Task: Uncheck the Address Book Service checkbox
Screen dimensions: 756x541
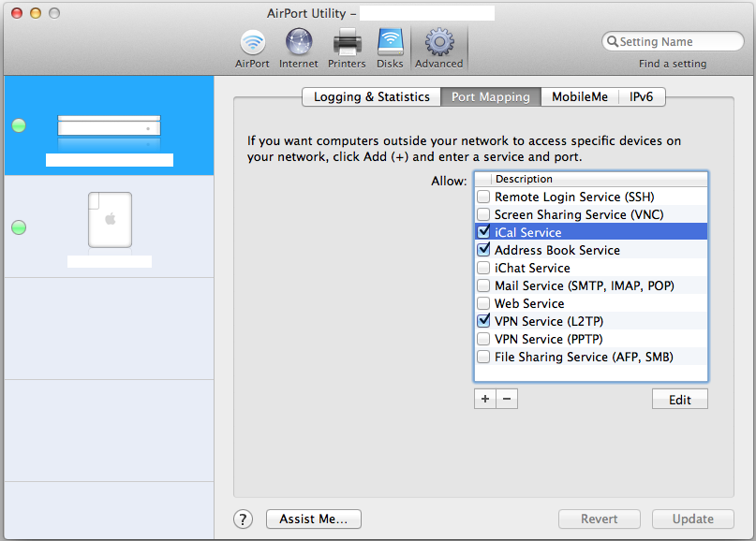Action: pyautogui.click(x=483, y=250)
